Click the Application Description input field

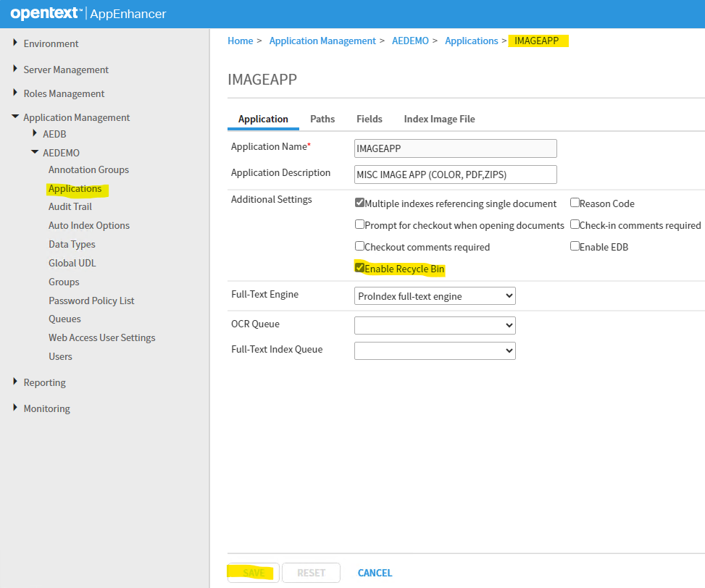[455, 175]
